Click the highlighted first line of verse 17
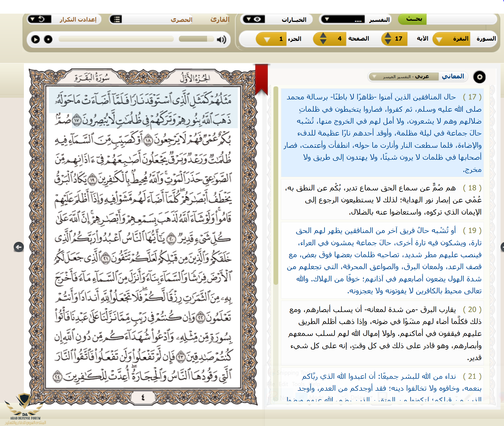 click(143, 100)
